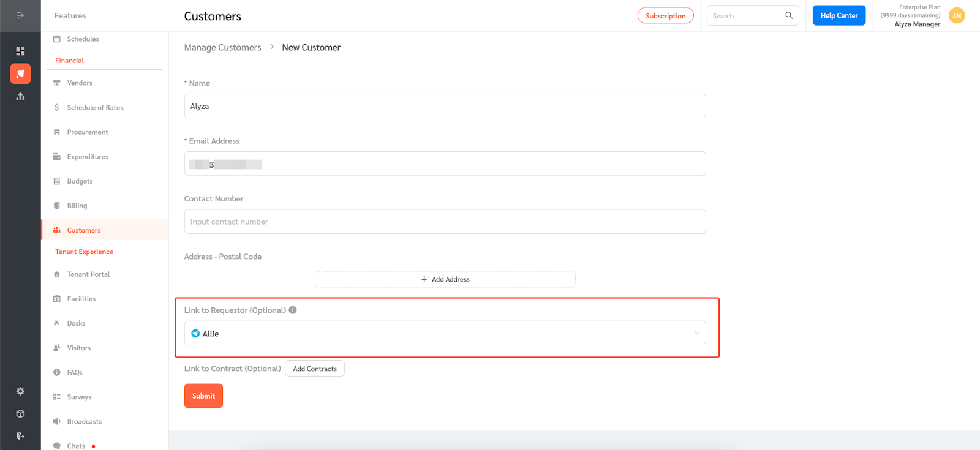Click the info icon beside Link to Requestor
The width and height of the screenshot is (980, 450).
coord(293,310)
